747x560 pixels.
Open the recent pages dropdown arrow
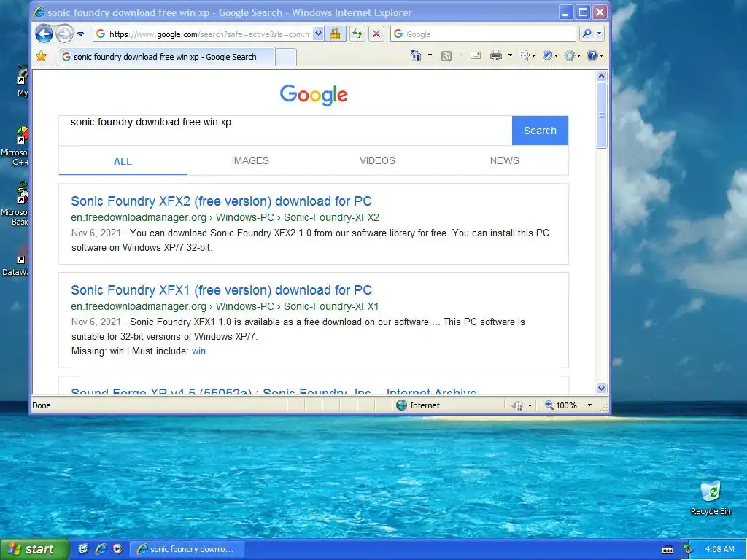80,34
